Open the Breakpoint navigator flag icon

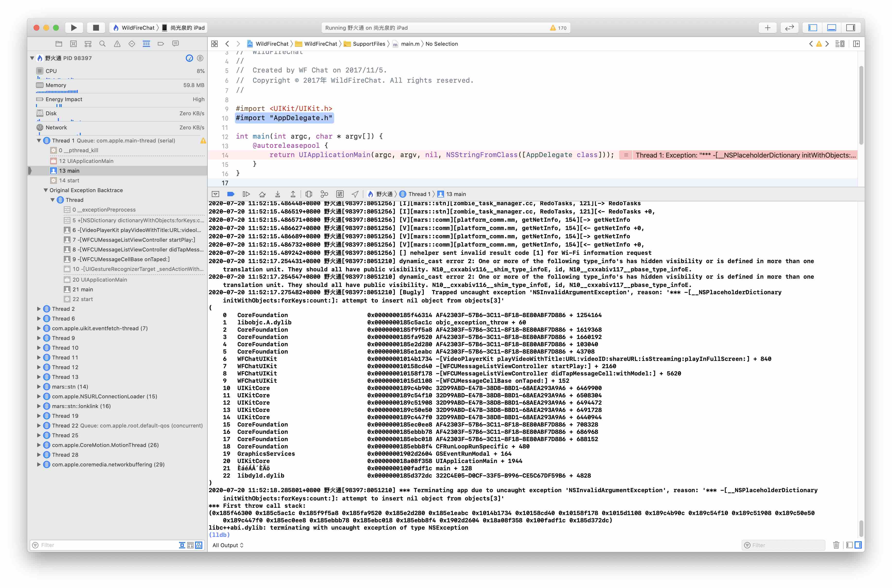point(161,44)
